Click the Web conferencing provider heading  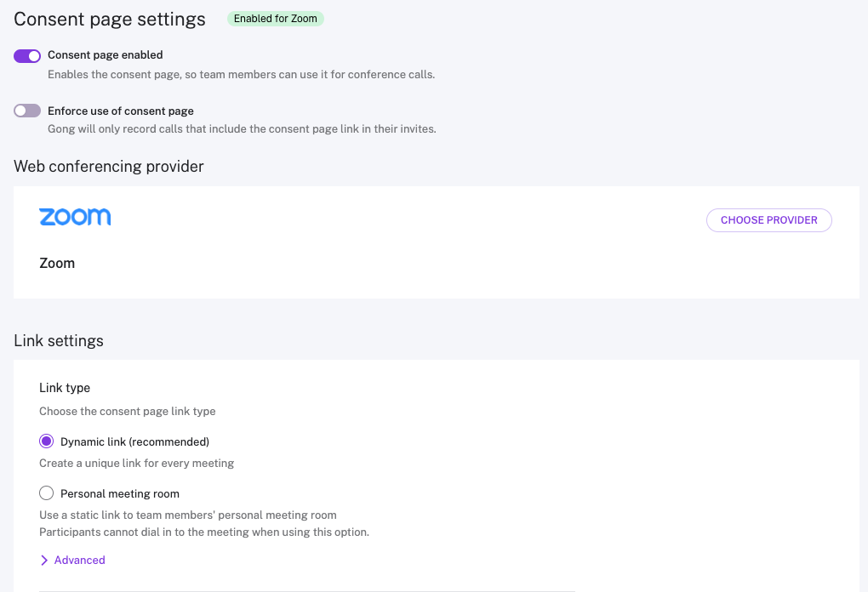(109, 167)
